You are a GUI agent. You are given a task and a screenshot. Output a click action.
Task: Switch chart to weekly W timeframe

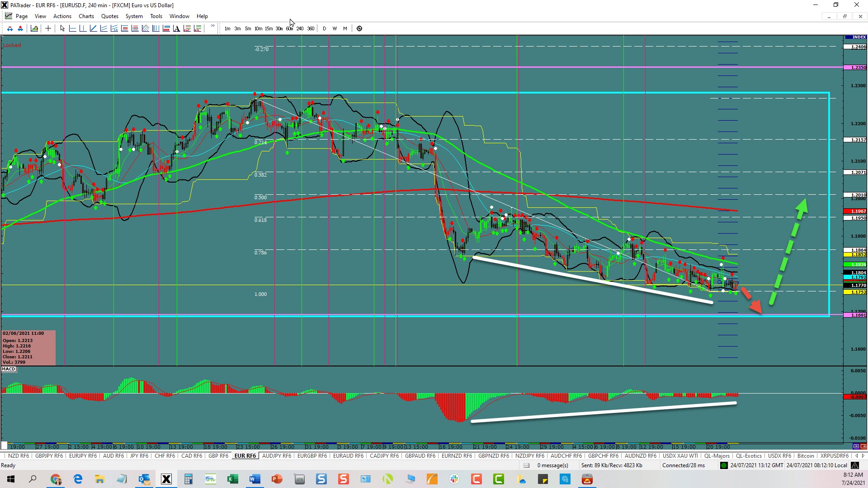pyautogui.click(x=335, y=28)
